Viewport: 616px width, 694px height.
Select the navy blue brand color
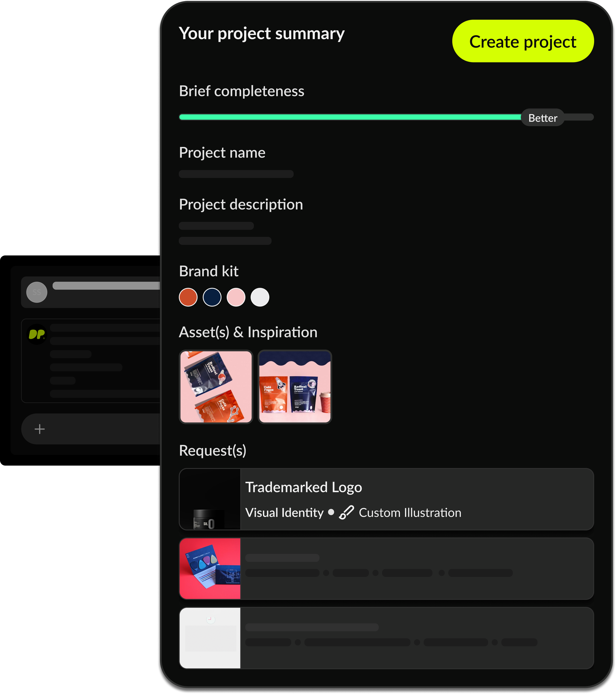(212, 297)
